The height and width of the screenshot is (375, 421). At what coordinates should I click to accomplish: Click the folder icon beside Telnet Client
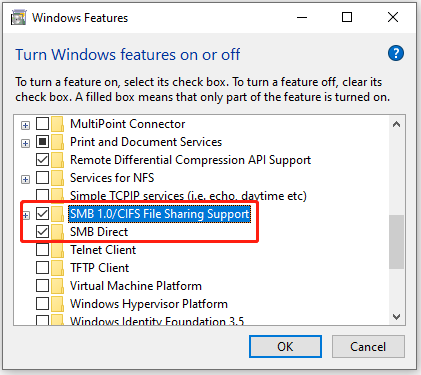[x=58, y=250]
